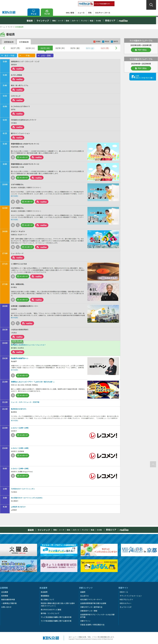Play 5:00 program on radiko
This screenshot has height=644, width=158.
pyautogui.click(x=18, y=69)
